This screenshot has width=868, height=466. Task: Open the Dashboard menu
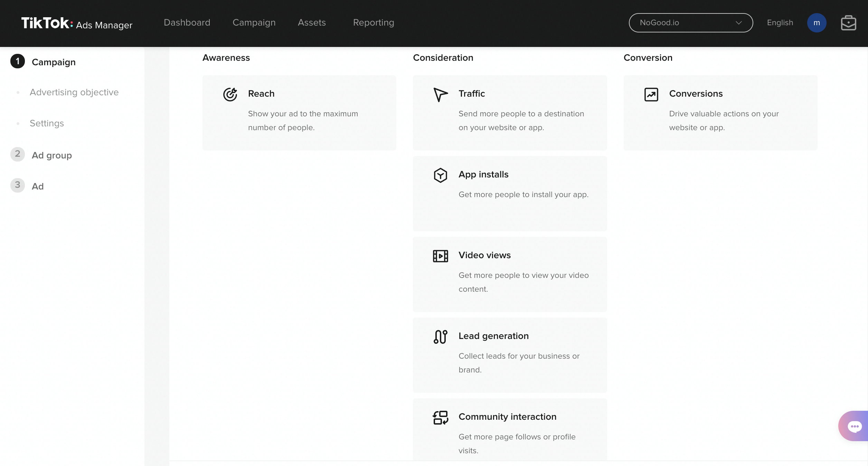(x=187, y=22)
